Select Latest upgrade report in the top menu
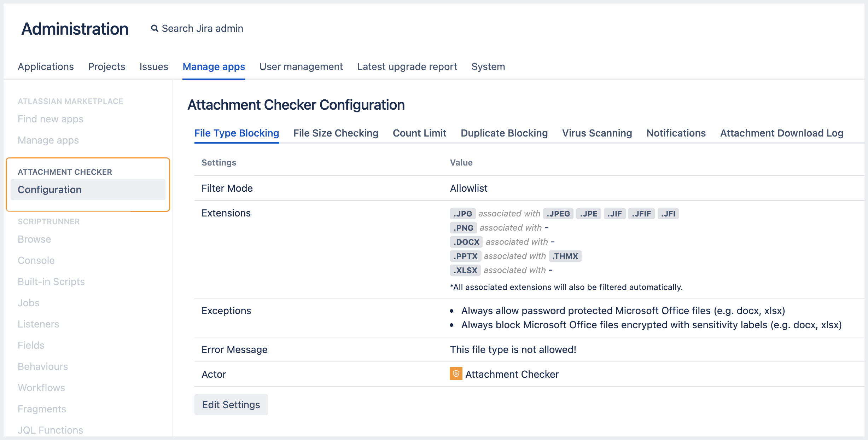This screenshot has height=440, width=868. (x=407, y=66)
